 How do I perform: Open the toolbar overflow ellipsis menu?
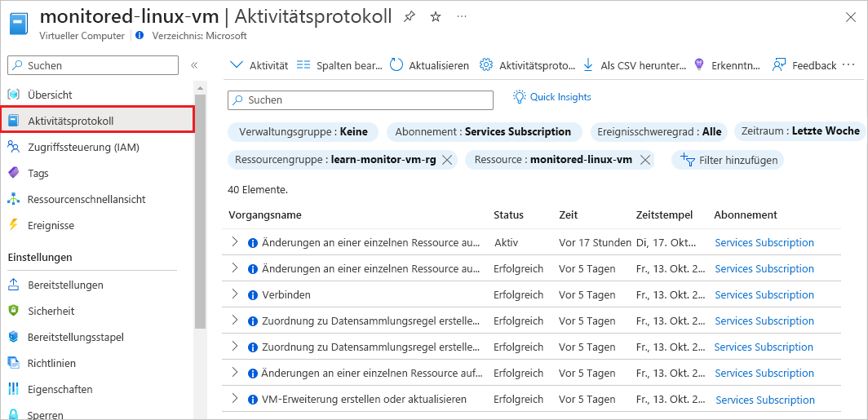(x=848, y=64)
